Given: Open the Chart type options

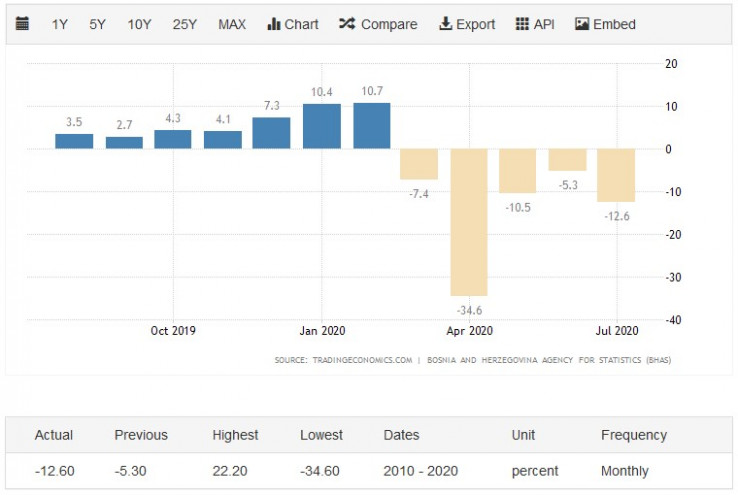Looking at the screenshot, I should [x=293, y=24].
